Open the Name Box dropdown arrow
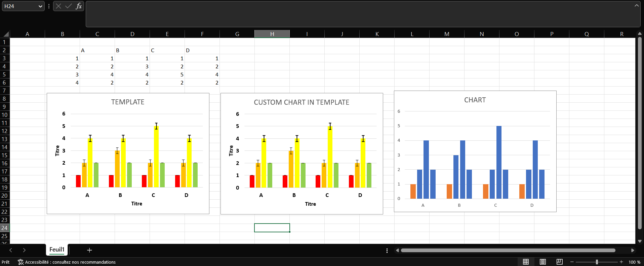Image resolution: width=644 pixels, height=266 pixels. (x=40, y=6)
